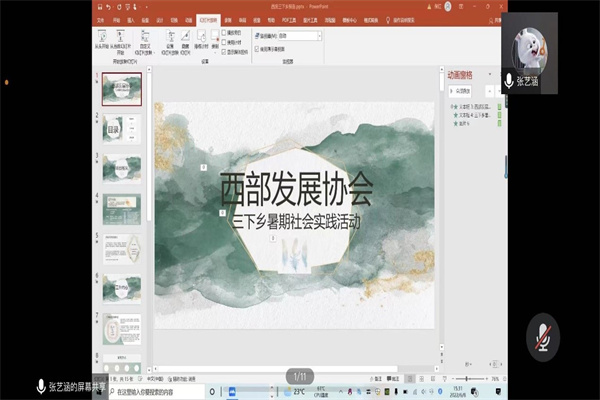Click Hide Slide icon in ribbon
Viewport: 600px width, 400px height.
tap(185, 42)
